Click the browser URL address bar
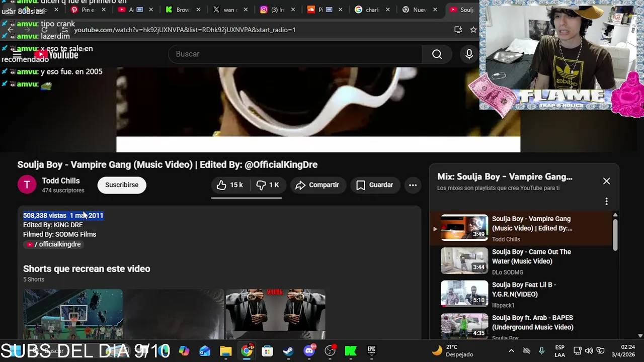The image size is (644, 362). 262,30
